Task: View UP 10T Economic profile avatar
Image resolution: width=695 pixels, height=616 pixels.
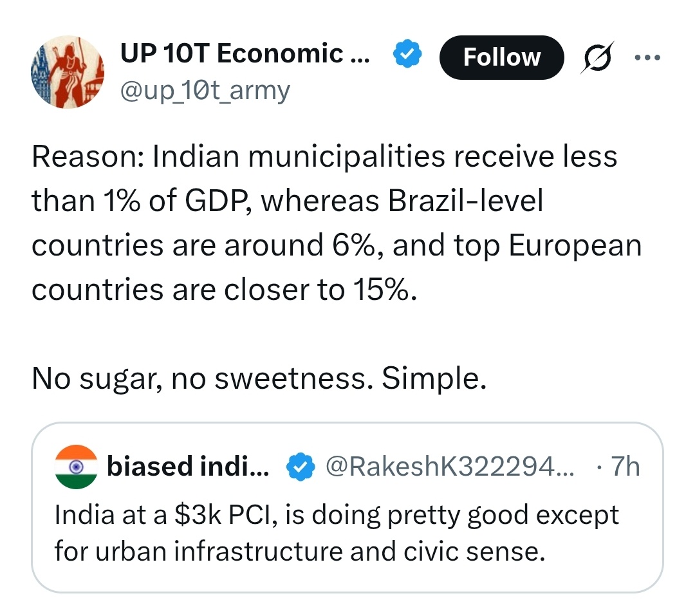Action: click(68, 72)
